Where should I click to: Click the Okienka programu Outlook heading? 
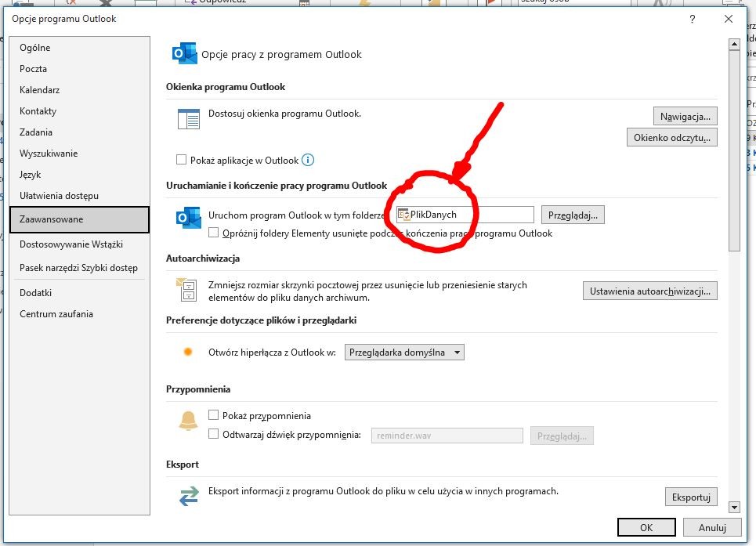point(226,87)
